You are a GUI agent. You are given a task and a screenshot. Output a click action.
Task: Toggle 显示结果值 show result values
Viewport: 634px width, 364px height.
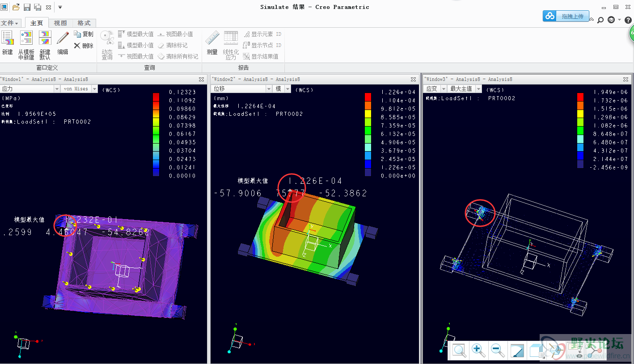pyautogui.click(x=261, y=56)
